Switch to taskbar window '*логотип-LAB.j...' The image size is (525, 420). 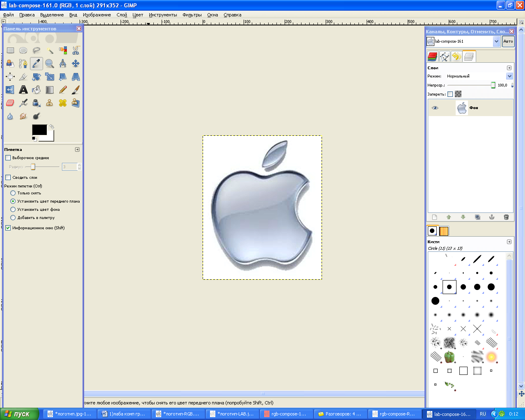tap(232, 414)
